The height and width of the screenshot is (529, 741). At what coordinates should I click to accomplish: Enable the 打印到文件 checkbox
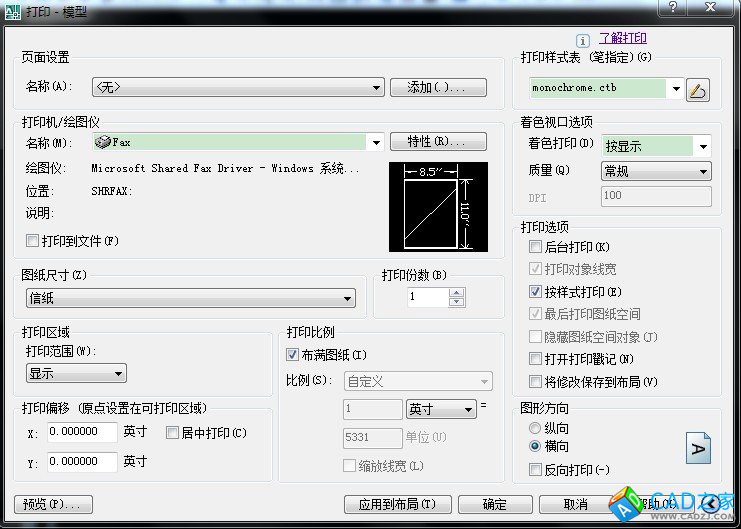(33, 241)
